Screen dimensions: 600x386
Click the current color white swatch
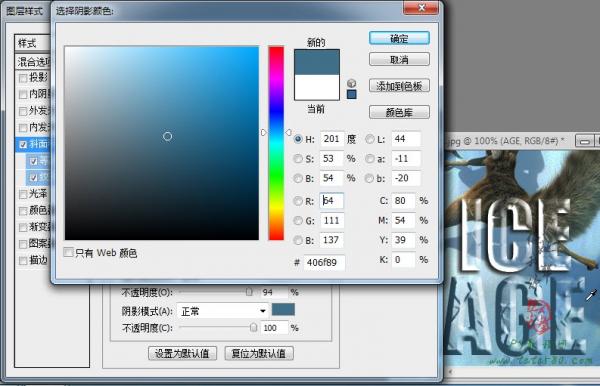point(316,87)
